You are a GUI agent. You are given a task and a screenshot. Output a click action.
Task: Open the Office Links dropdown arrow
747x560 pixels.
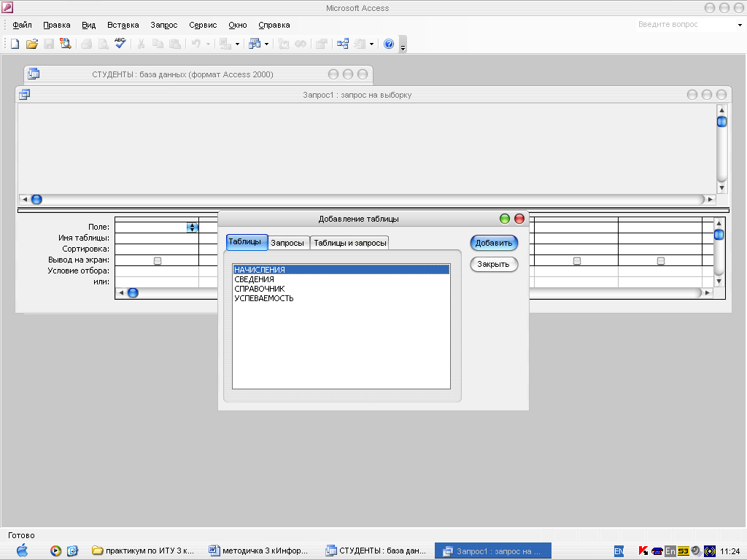click(237, 44)
